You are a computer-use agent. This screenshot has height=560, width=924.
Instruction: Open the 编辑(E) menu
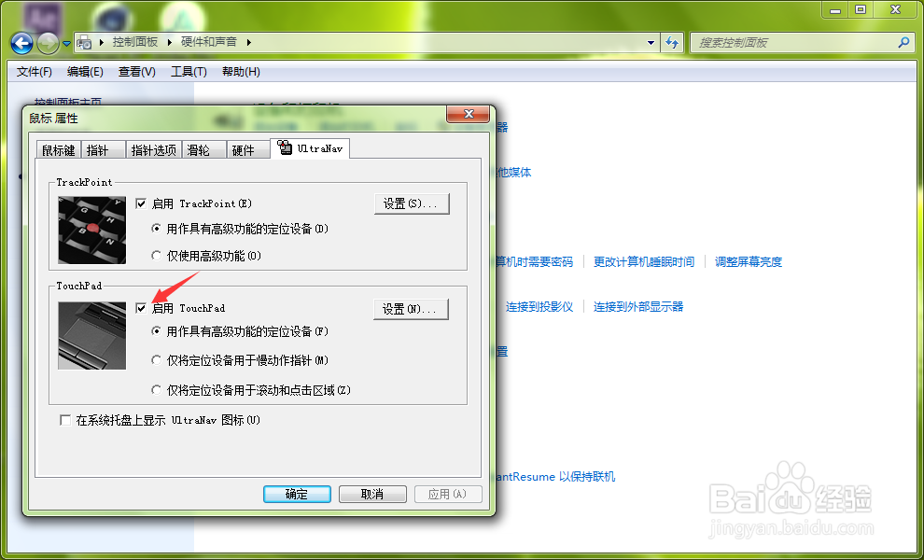click(x=85, y=71)
